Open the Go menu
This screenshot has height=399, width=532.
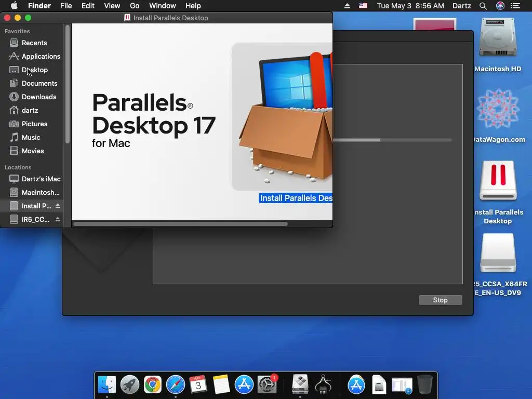pyautogui.click(x=135, y=6)
